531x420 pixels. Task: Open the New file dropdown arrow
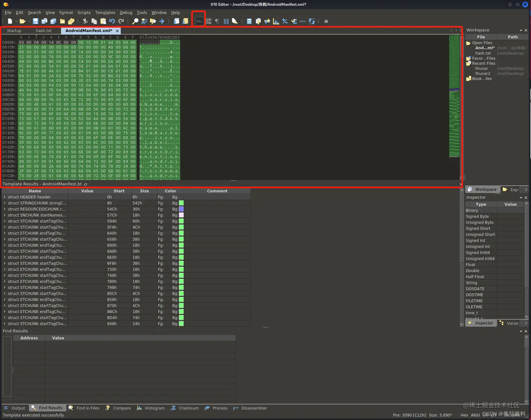(16, 21)
